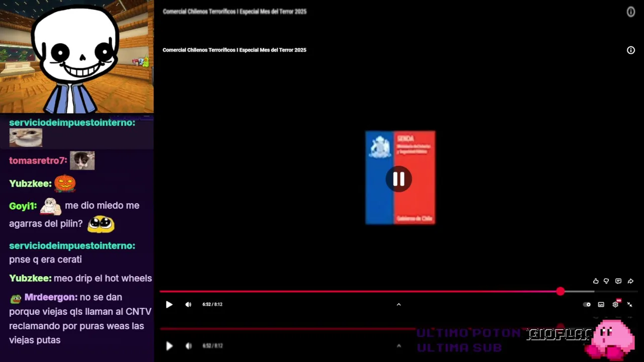Click the green frog badge beside Mrdeergon
The height and width of the screenshot is (362, 644).
coord(16,298)
